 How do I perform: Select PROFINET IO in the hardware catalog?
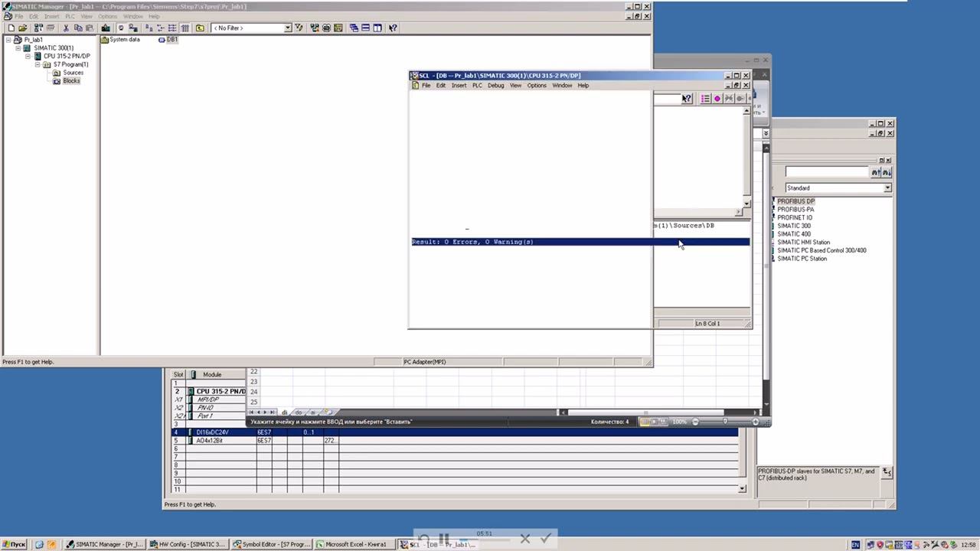795,217
